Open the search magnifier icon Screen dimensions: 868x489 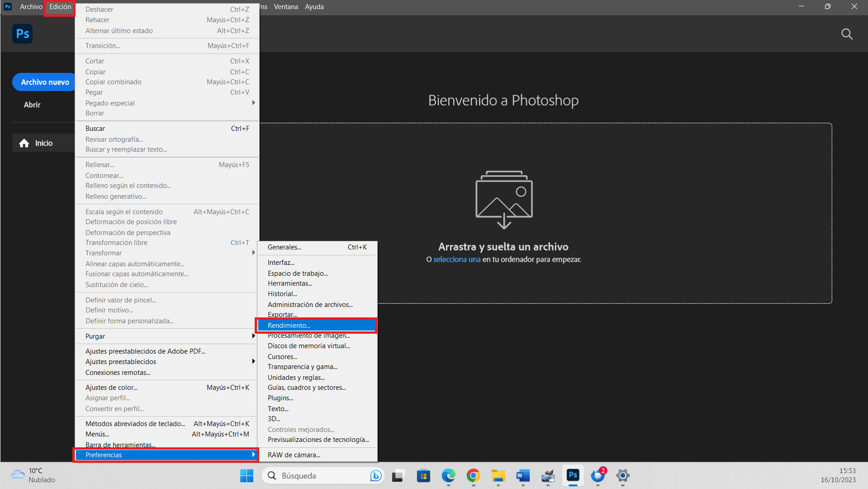click(x=847, y=34)
